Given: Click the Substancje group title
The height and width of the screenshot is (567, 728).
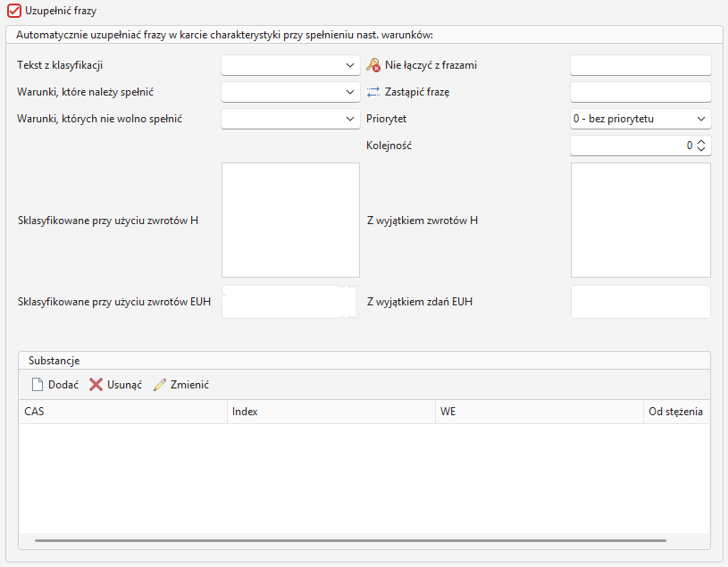Looking at the screenshot, I should tap(54, 361).
